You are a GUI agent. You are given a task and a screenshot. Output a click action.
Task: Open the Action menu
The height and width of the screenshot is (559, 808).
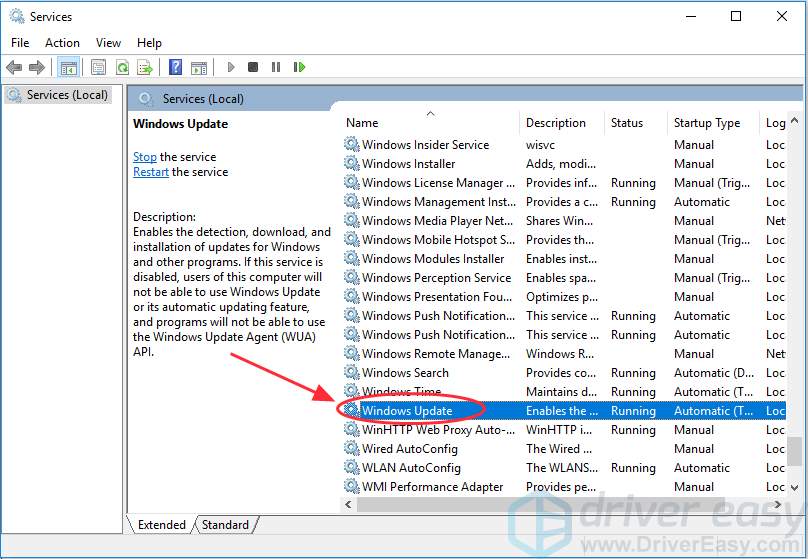point(62,43)
